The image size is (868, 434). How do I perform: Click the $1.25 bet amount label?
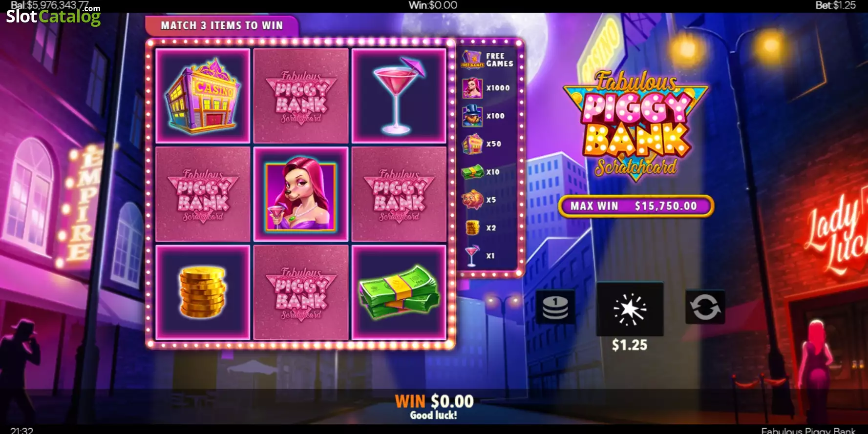click(x=630, y=345)
